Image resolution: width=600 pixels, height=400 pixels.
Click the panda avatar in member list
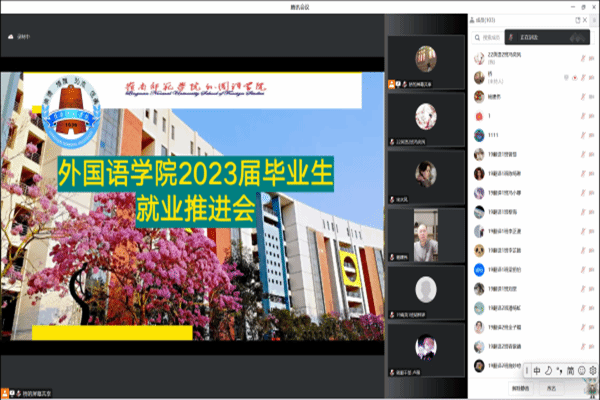click(480, 250)
